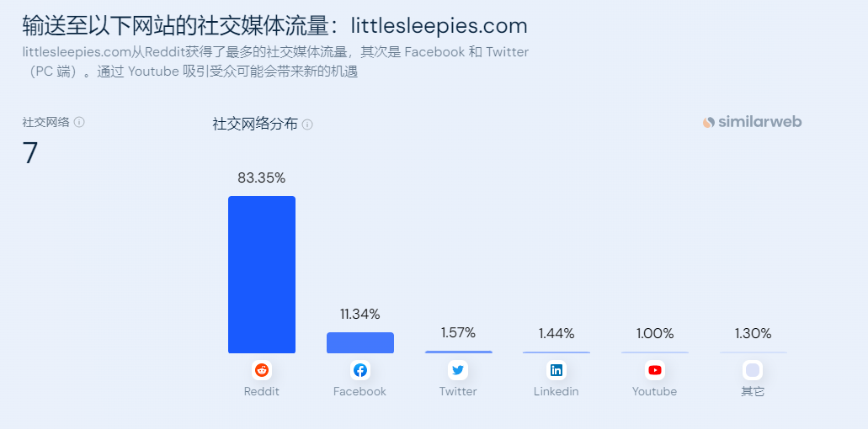The image size is (868, 429).
Task: Click the 83.35% value label
Action: click(262, 178)
